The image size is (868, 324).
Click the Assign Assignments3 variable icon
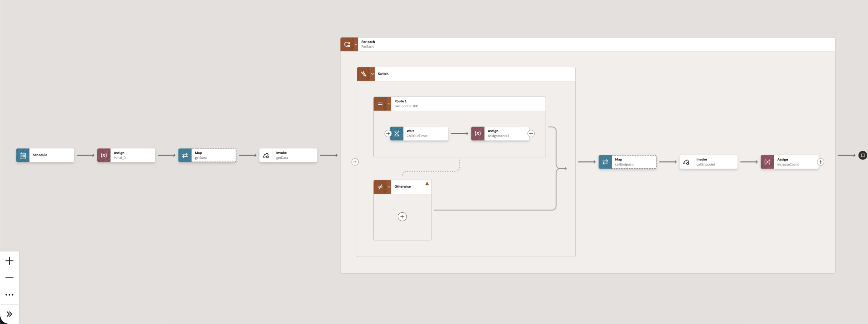[478, 134]
